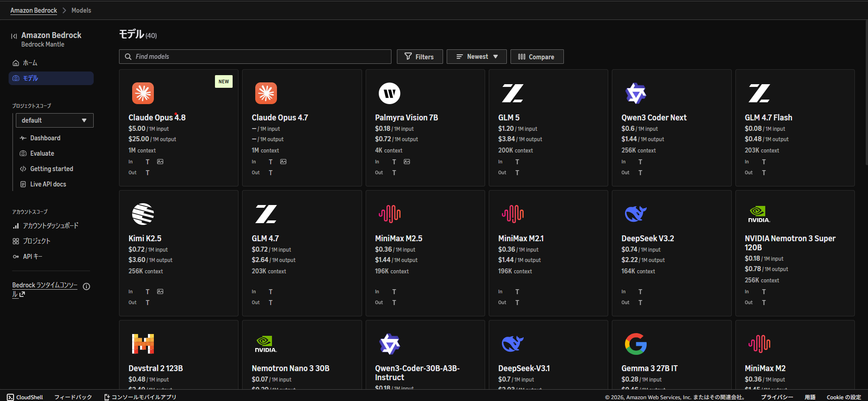Screen dimensions: 868x401
Task: Click the MiniMax M2.1 waveform logo
Action: [513, 214]
